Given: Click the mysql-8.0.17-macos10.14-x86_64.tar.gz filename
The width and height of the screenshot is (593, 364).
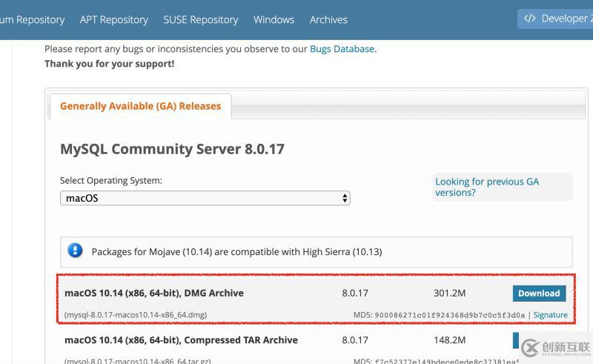Looking at the screenshot, I should 137,360.
